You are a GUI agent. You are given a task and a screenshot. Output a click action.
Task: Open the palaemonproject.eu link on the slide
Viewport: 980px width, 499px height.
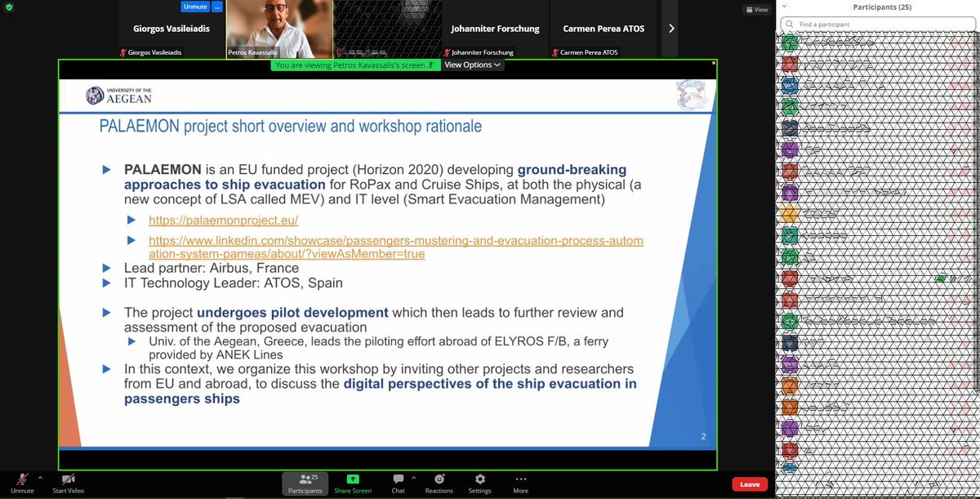point(224,221)
